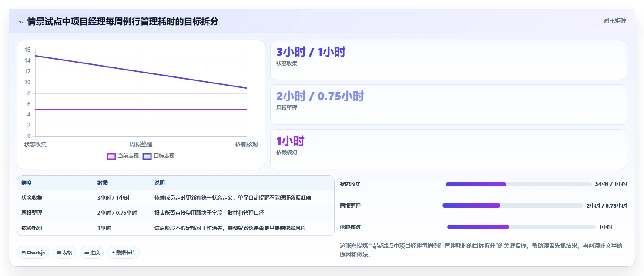Click the 对比矩阵 label in header
This screenshot has width=644, height=276.
[x=614, y=21]
